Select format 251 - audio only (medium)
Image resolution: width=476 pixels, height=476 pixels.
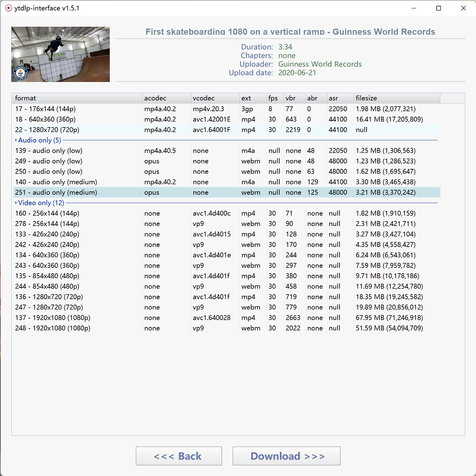pyautogui.click(x=227, y=192)
